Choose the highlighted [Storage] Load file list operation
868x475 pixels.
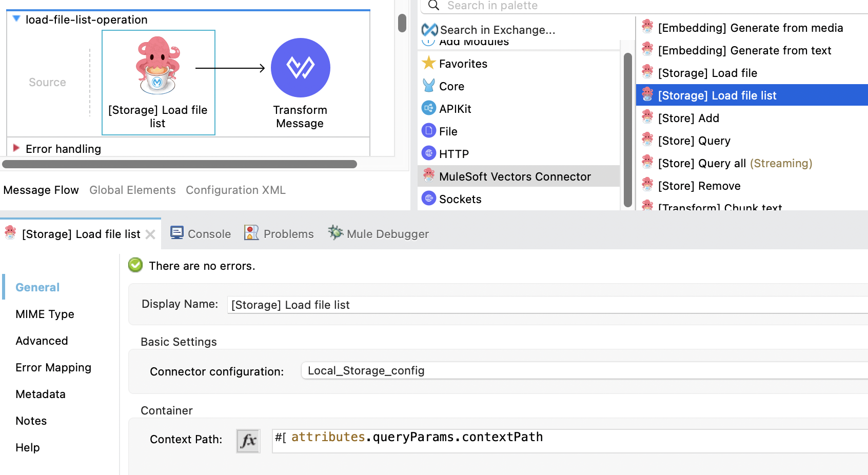click(x=752, y=95)
